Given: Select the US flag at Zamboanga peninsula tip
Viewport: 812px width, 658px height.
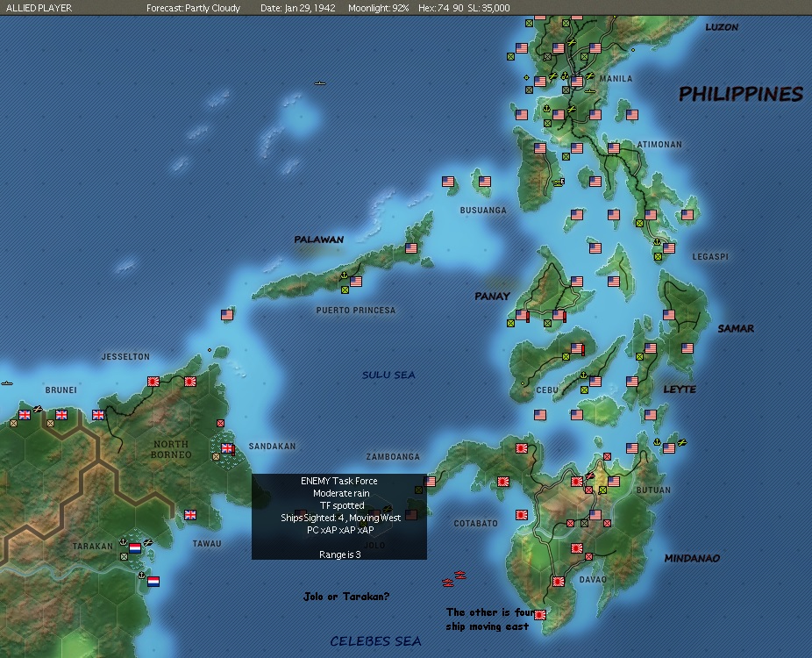Looking at the screenshot, I should [430, 482].
